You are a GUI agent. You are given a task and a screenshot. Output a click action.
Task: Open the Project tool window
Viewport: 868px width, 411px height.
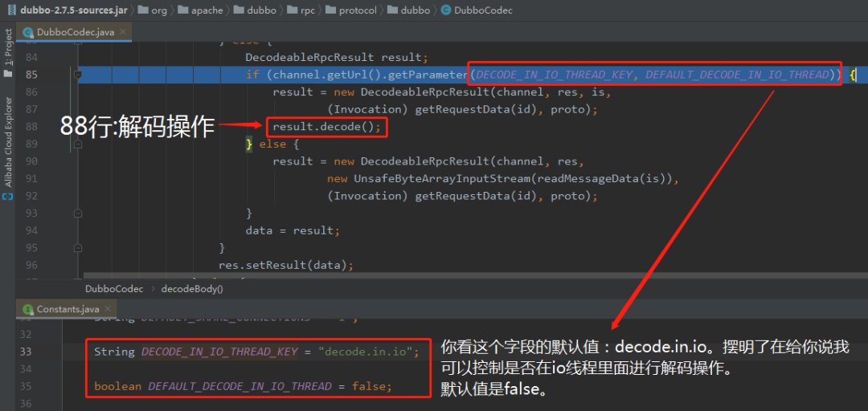pyautogui.click(x=8, y=47)
